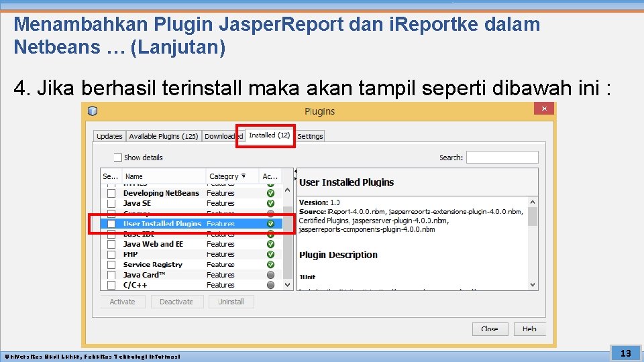Open the Settings tab
Screen dimensions: 644x362
(x=310, y=136)
